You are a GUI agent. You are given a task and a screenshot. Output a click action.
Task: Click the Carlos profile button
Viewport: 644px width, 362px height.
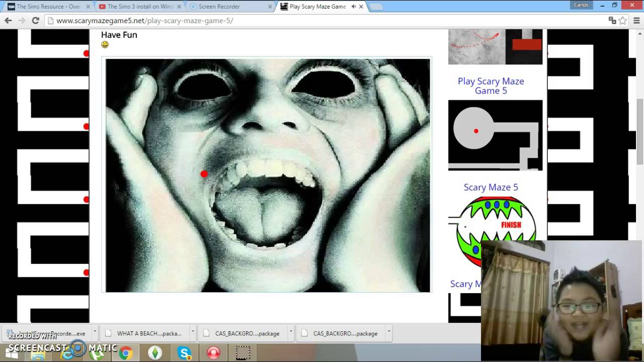pyautogui.click(x=581, y=5)
